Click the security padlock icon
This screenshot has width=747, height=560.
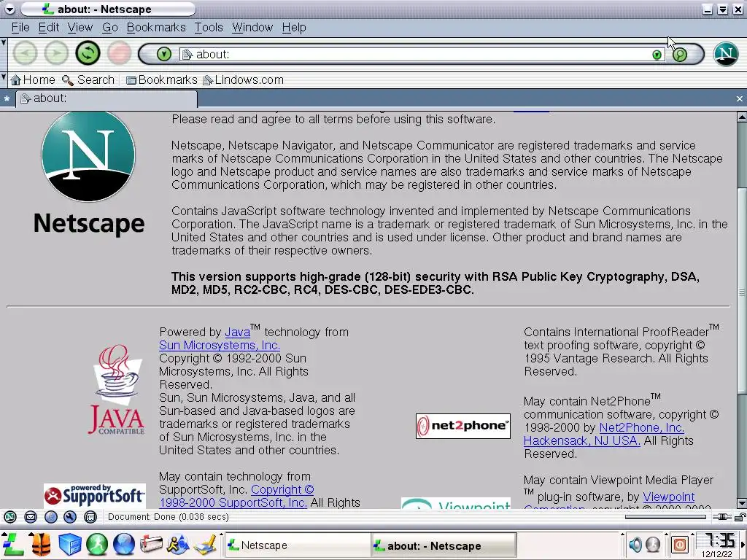click(x=740, y=517)
